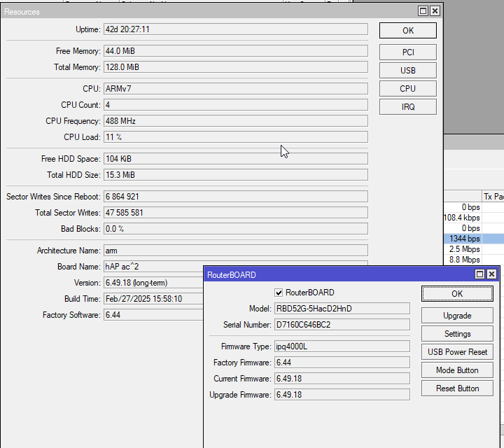Open the Mode Button configuration
504x448 pixels.
pyautogui.click(x=457, y=370)
